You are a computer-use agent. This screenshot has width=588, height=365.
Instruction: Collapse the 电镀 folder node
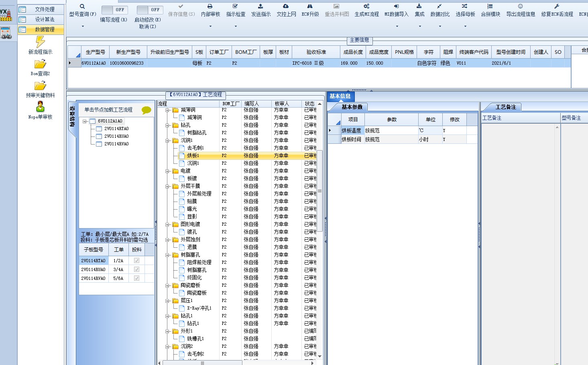(x=168, y=171)
